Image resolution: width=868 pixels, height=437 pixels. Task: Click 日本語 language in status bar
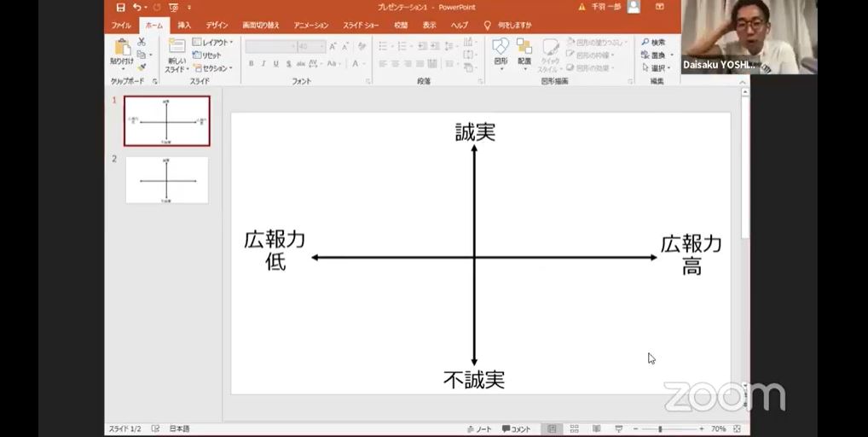tap(179, 428)
